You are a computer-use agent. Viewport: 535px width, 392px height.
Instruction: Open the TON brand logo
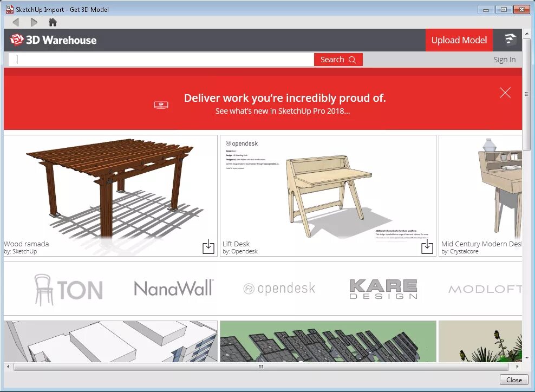click(68, 290)
